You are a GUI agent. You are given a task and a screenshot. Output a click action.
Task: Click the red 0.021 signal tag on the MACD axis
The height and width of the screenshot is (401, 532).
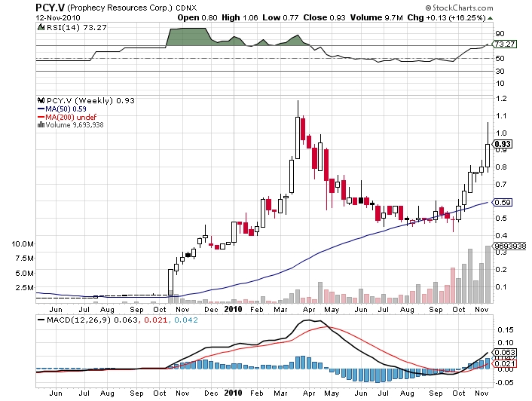point(505,364)
